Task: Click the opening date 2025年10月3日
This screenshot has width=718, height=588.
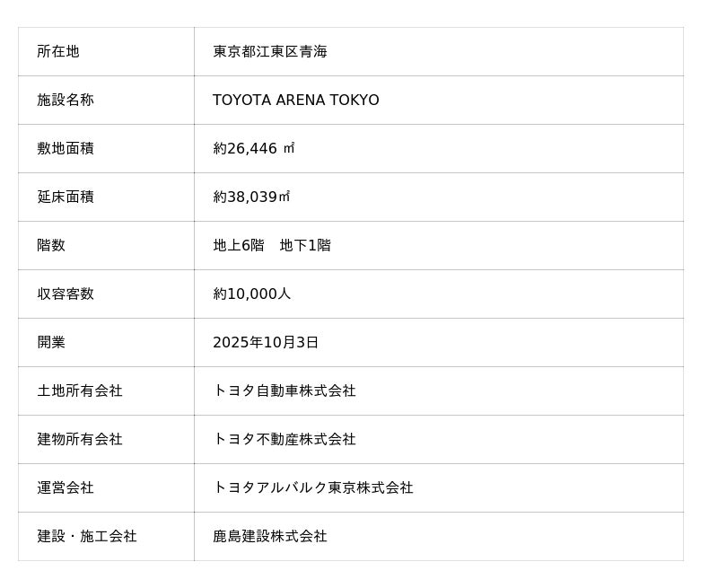Action: [266, 343]
